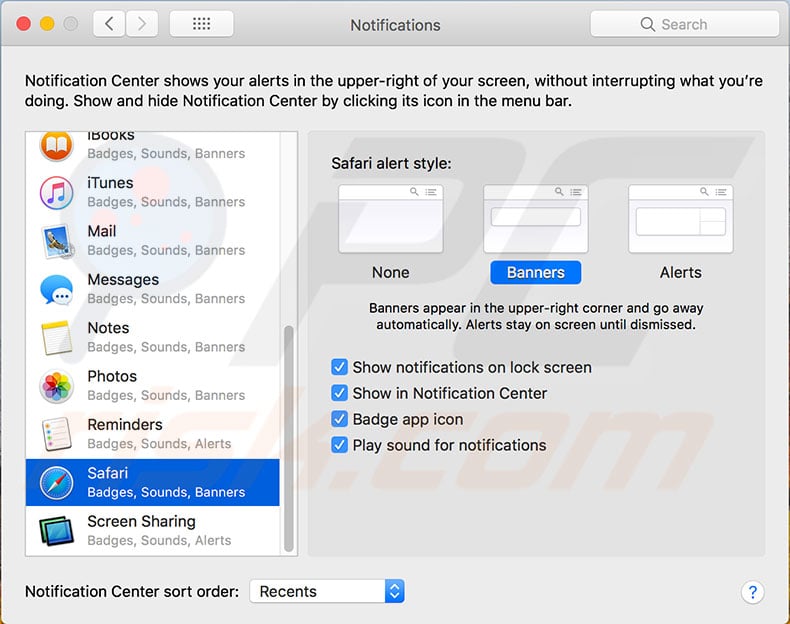790x624 pixels.
Task: Toggle Show in Notification Center
Action: click(340, 393)
